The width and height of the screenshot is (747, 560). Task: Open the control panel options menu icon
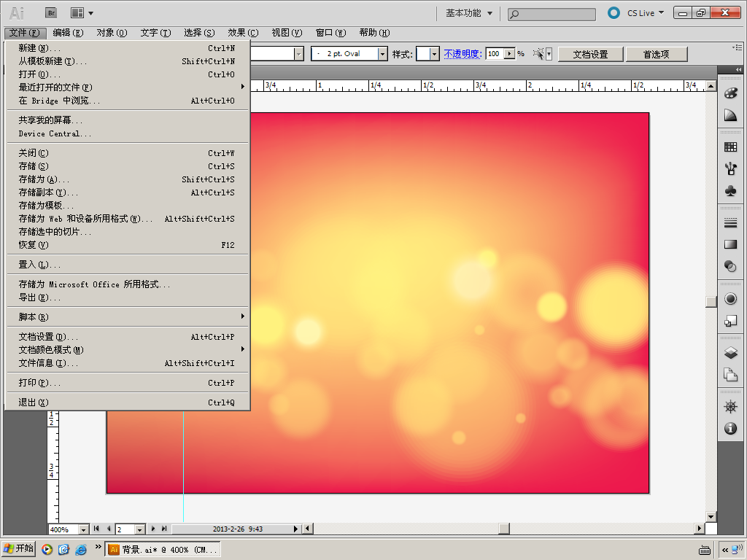pyautogui.click(x=737, y=47)
